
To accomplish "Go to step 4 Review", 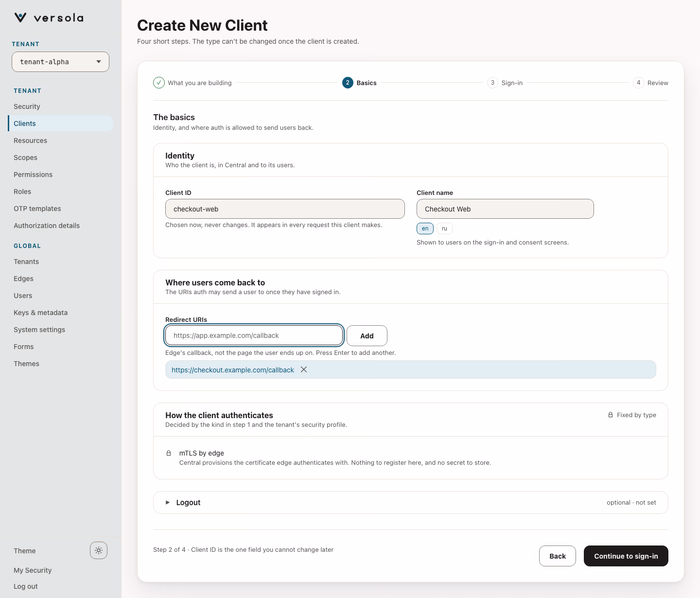I will [x=650, y=83].
